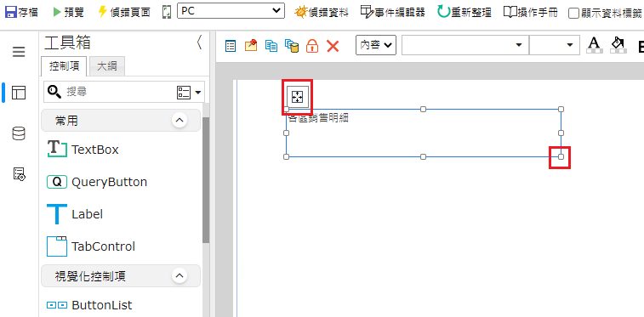Switch to the 大綱 tab
Image resolution: width=644 pixels, height=317 pixels.
coord(107,66)
